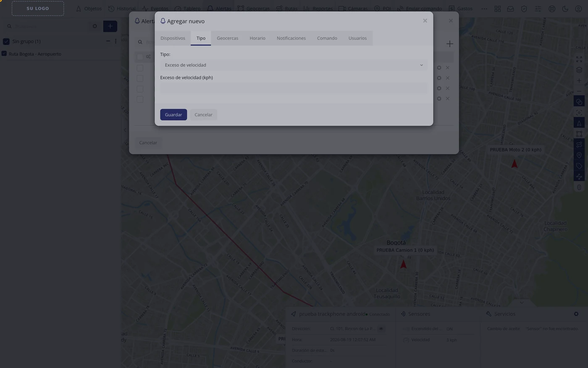This screenshot has height=368, width=588.
Task: Open the Historial section
Action: point(122,8)
